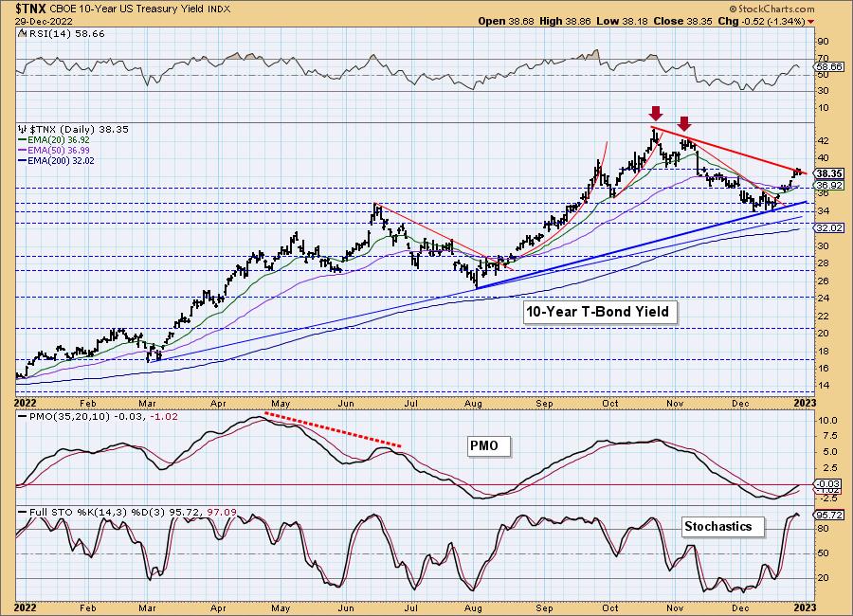Click the 10-Year T-Bond Yield annotation box
This screenshot has height=616, width=853.
pyautogui.click(x=600, y=312)
